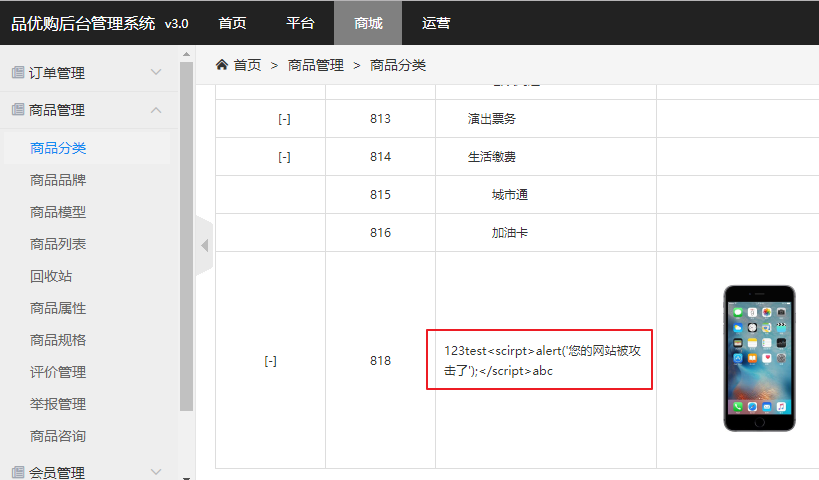Click the sidebar scrollbar up arrow
819x480 pixels.
[186, 54]
